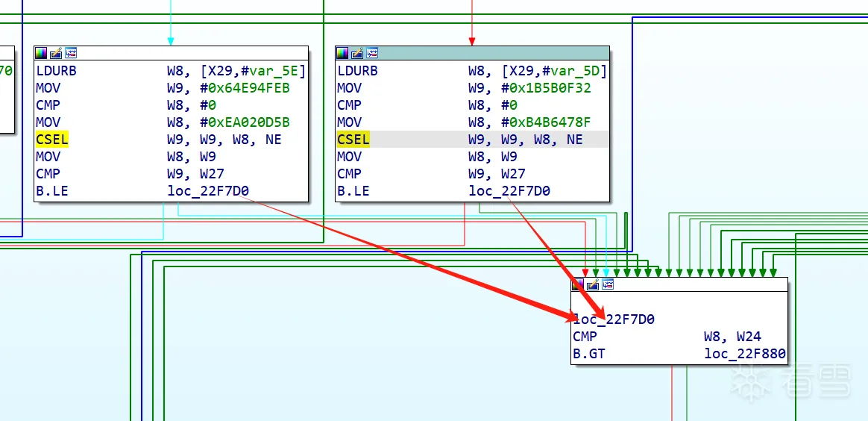The width and height of the screenshot is (868, 421).
Task: Click MOV W8, W9 in var_5D block
Action: [427, 157]
